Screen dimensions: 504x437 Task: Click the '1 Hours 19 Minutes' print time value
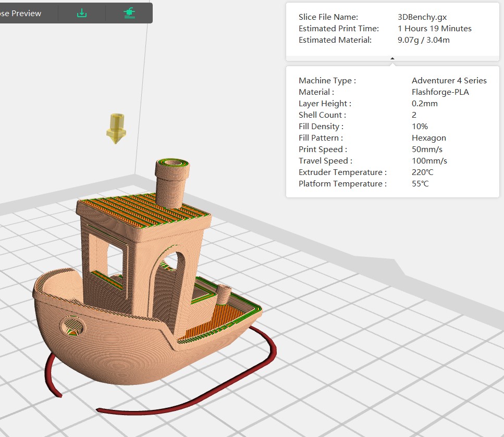click(434, 29)
